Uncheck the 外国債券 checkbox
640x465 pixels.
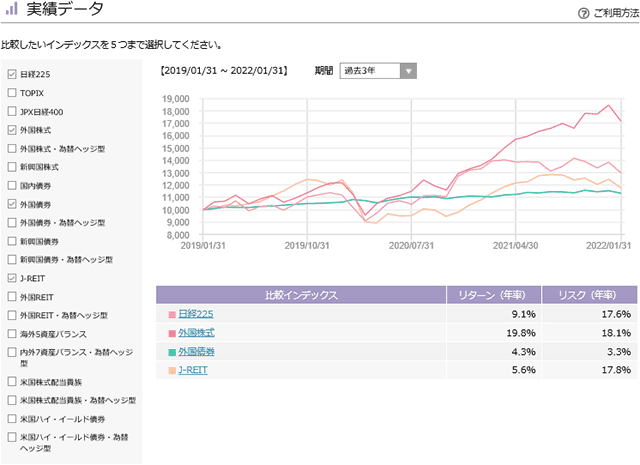click(12, 204)
